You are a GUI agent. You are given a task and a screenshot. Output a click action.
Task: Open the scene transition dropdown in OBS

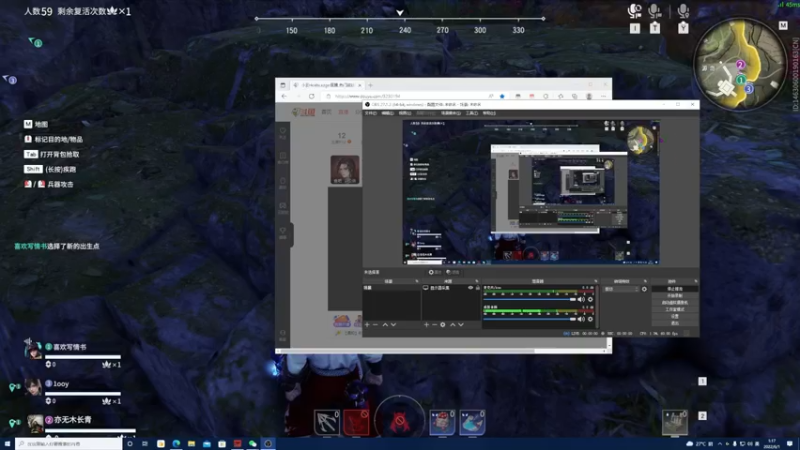pyautogui.click(x=621, y=289)
